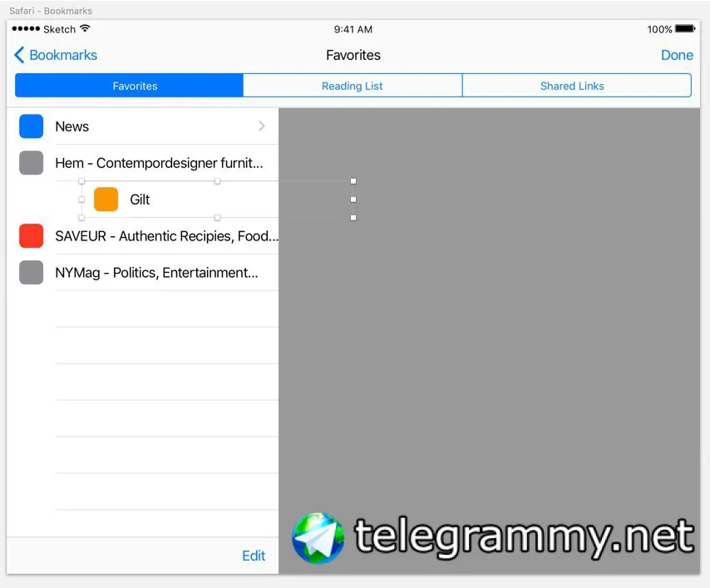710x588 pixels.
Task: Click the 100% battery percentage
Action: (659, 29)
